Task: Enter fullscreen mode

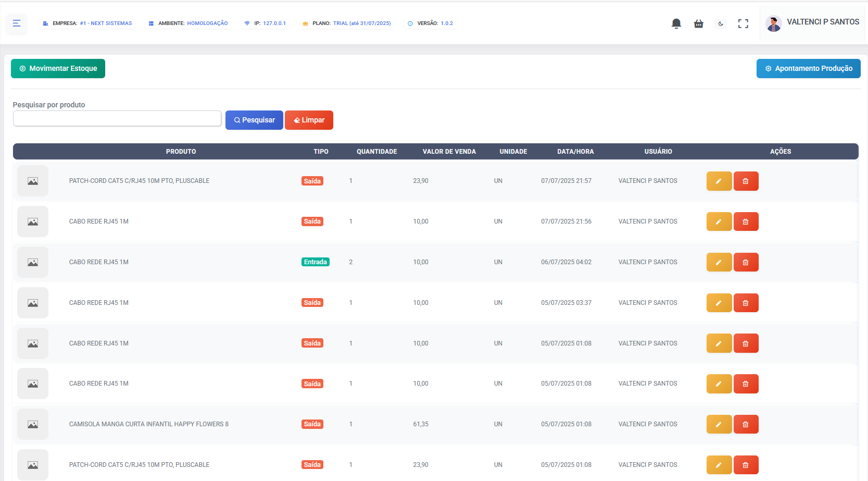Action: (743, 23)
